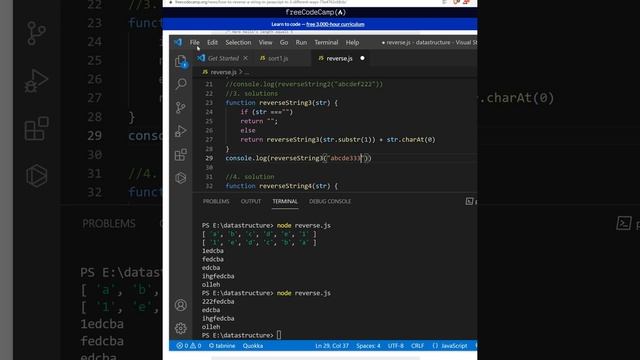Close the Get Started tab

click(x=245, y=58)
